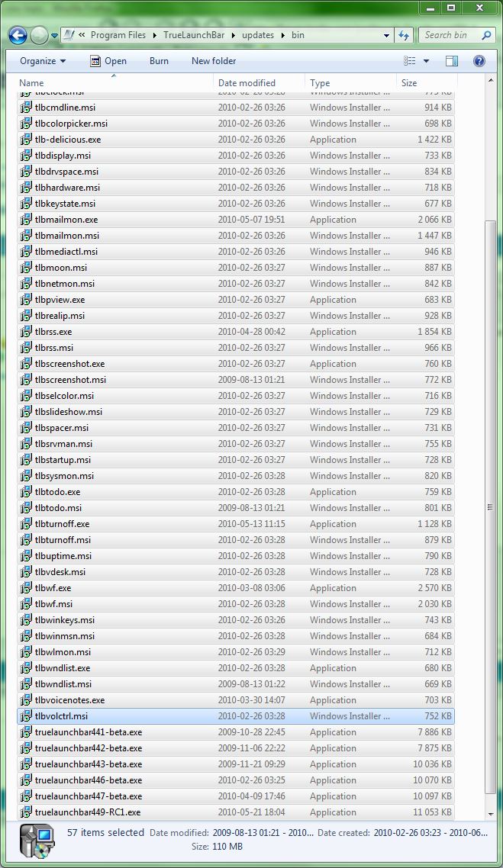This screenshot has width=503, height=868.
Task: Click the Back navigation arrow button
Action: click(x=18, y=35)
